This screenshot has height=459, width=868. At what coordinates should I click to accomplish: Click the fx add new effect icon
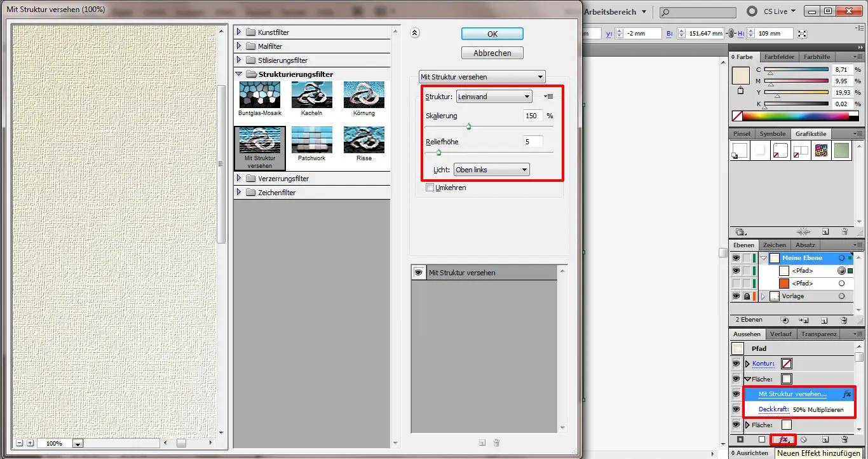tap(783, 439)
